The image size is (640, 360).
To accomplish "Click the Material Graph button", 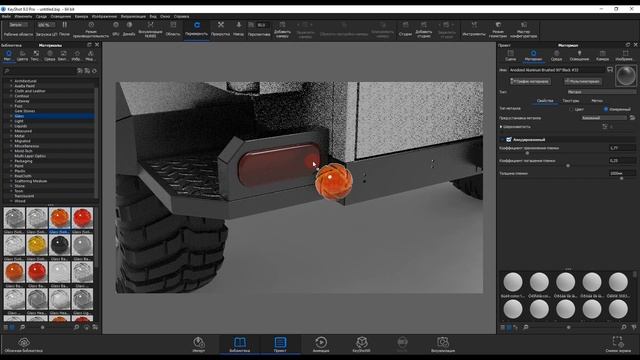I will pos(530,81).
